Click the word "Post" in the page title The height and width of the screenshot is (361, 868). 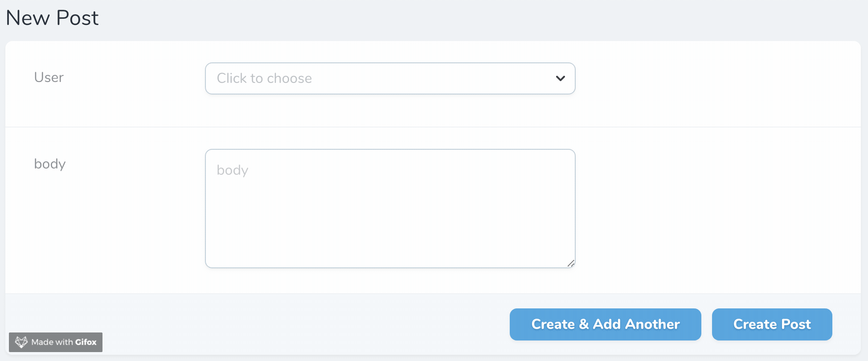[x=78, y=18]
